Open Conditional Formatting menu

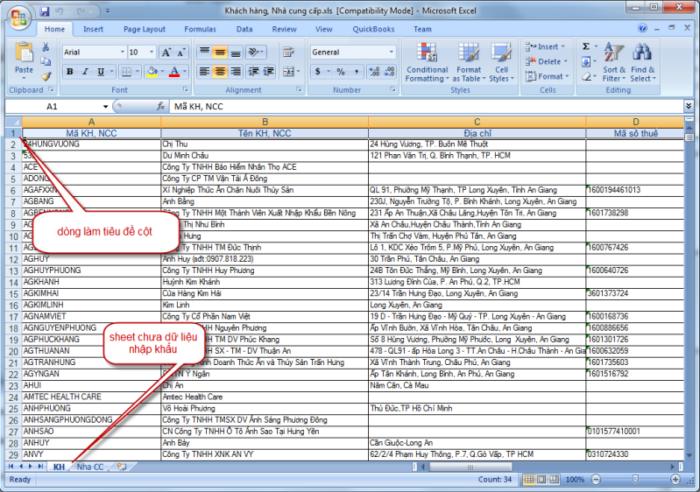pos(426,62)
